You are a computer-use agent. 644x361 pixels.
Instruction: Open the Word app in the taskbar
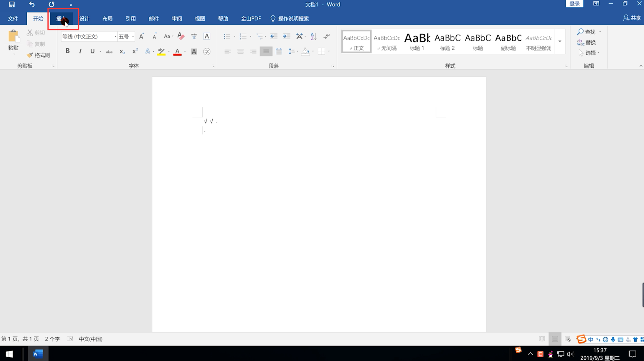coord(38,354)
